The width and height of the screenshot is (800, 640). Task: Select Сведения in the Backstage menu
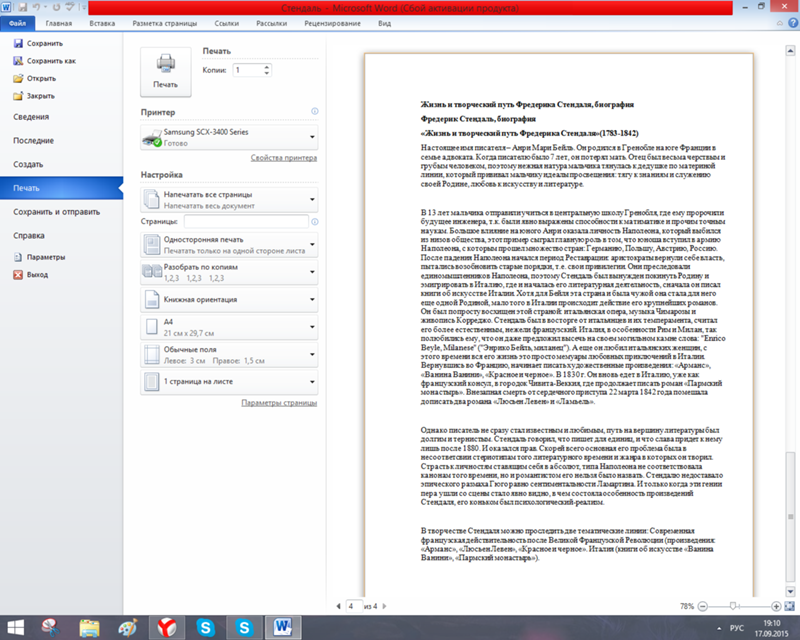click(32, 117)
